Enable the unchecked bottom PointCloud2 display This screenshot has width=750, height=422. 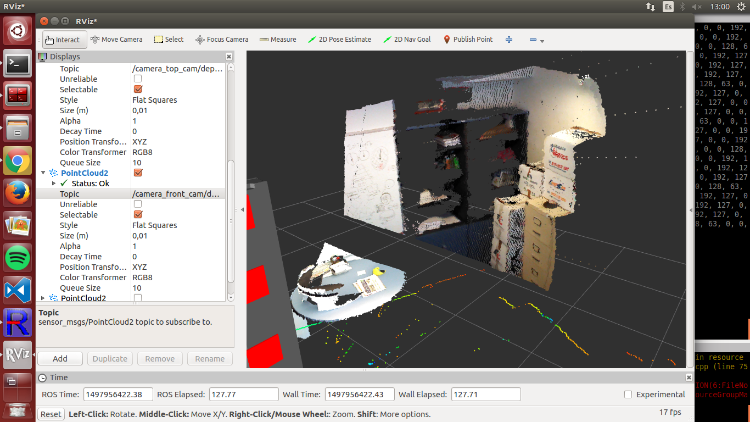point(138,297)
